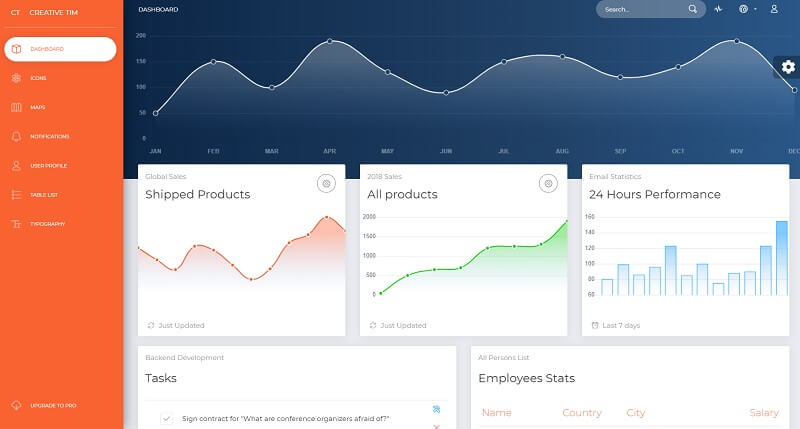800x429 pixels.
Task: Check the Sign contract task checkbox
Action: (167, 419)
